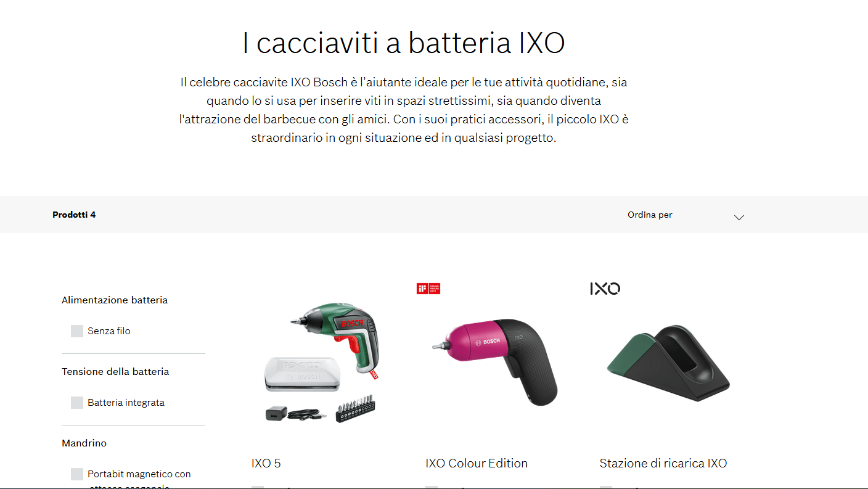Click the Prodotti 4 results counter
The image size is (868, 489).
click(x=74, y=215)
